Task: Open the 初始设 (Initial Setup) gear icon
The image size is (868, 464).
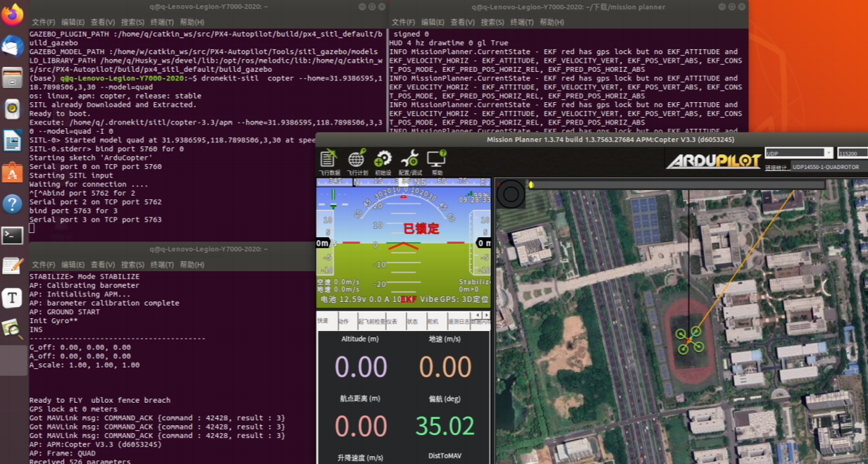Action: 383,161
